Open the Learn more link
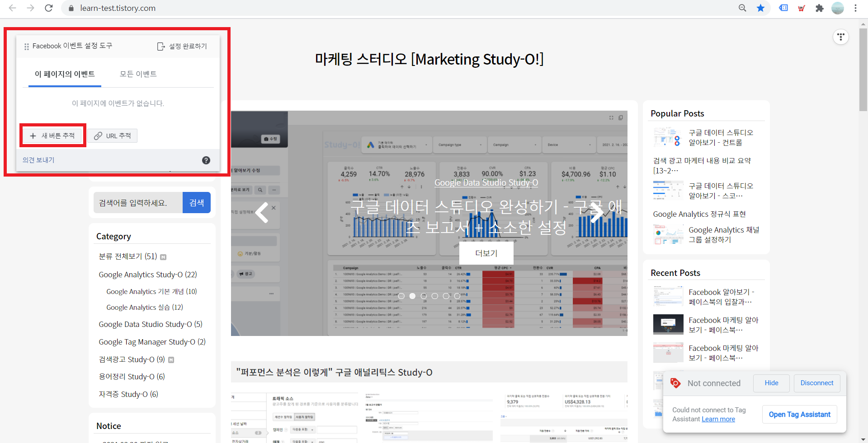This screenshot has height=443, width=868. [x=718, y=420]
